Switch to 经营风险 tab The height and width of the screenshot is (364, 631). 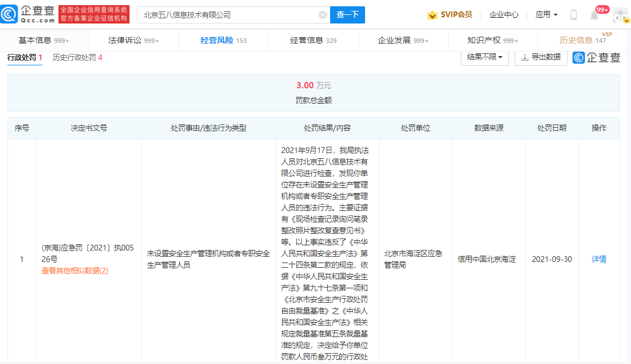224,40
